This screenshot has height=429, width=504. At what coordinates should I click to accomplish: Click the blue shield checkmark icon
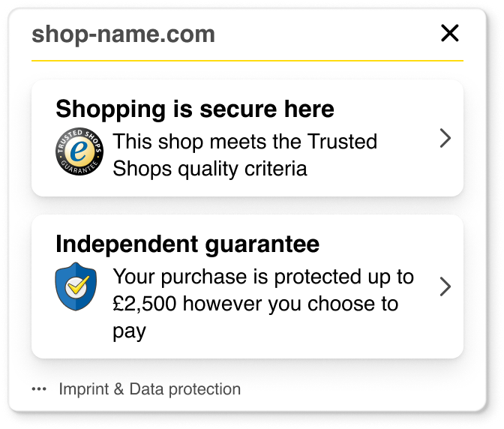[x=76, y=286]
